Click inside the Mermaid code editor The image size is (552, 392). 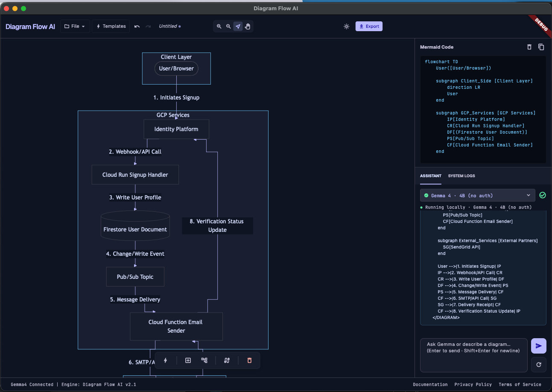coord(483,109)
